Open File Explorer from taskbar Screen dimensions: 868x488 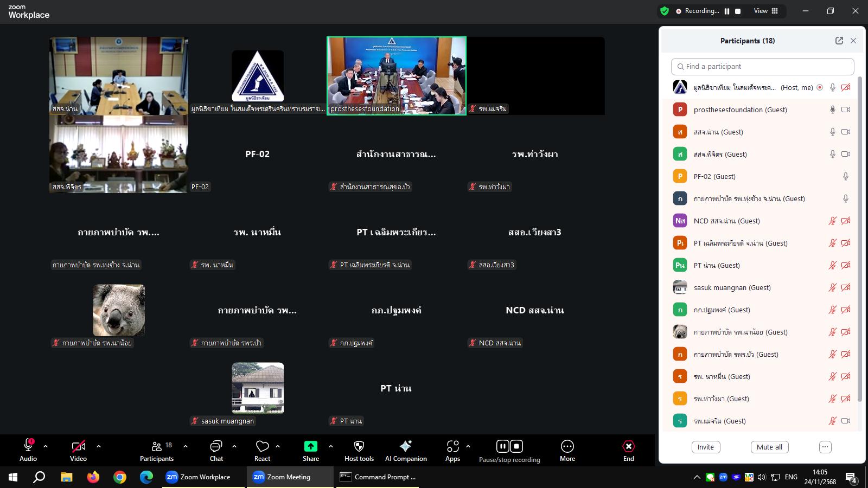(x=66, y=477)
